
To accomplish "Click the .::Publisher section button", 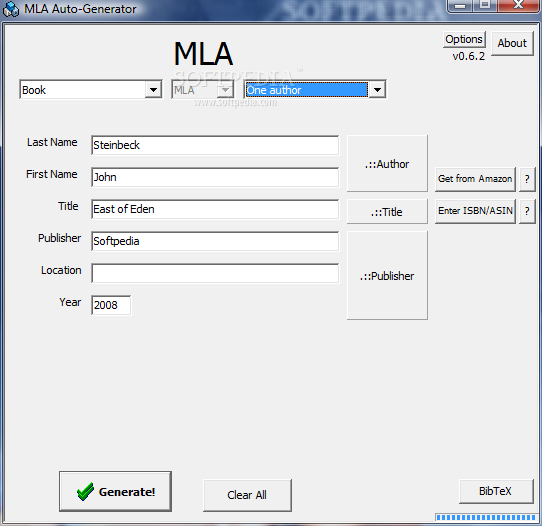I will (x=387, y=275).
